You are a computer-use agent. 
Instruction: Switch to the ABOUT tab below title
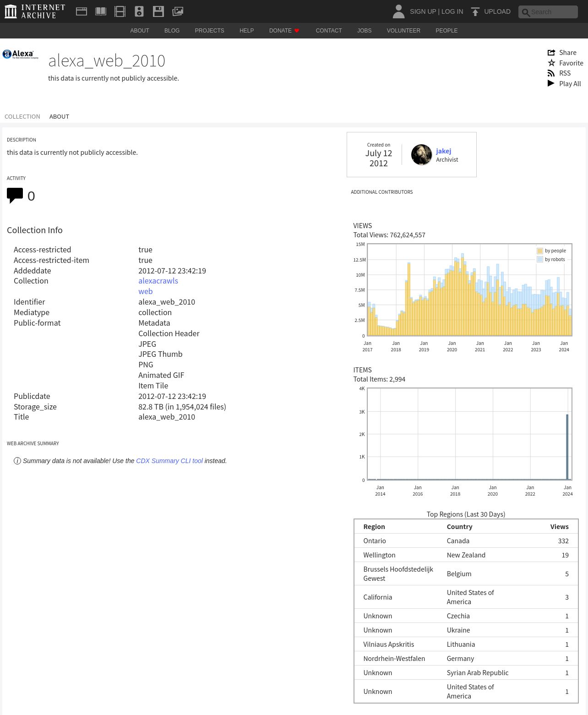click(x=59, y=117)
